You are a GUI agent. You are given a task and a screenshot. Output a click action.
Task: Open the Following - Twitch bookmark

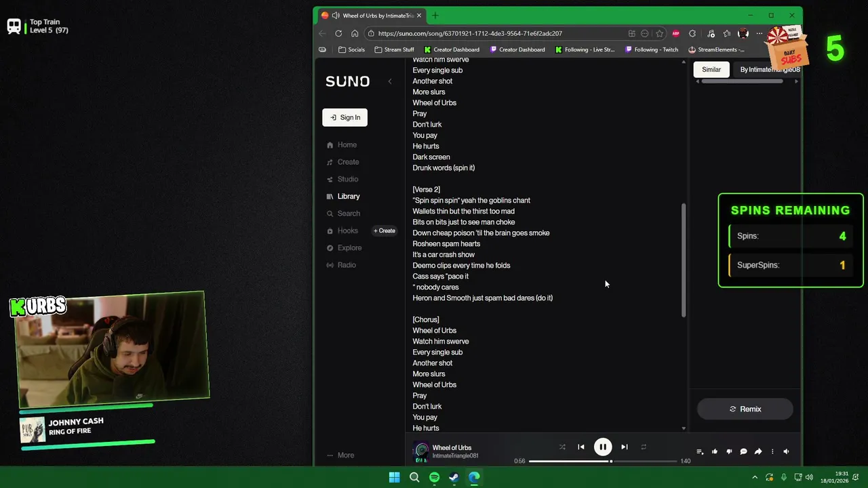tap(651, 49)
